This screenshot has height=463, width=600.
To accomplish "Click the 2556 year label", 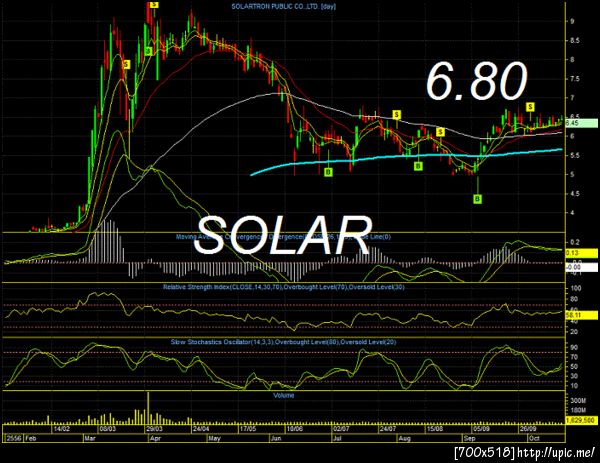I will pyautogui.click(x=14, y=439).
